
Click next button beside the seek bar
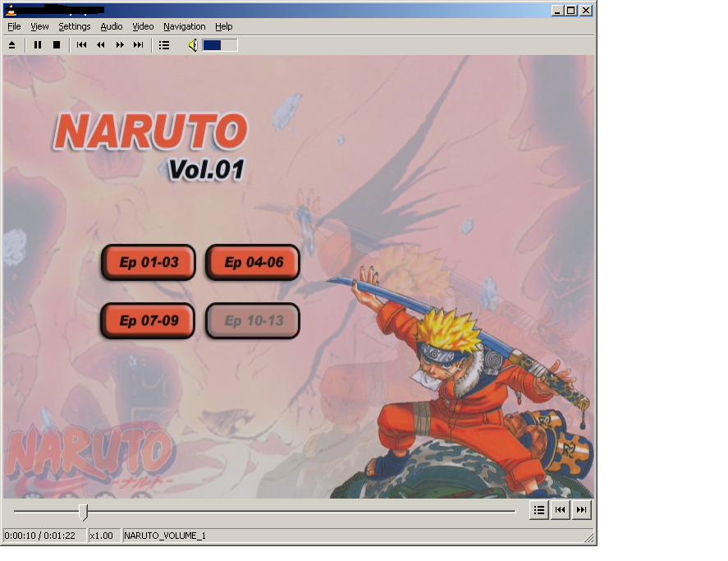click(x=581, y=510)
